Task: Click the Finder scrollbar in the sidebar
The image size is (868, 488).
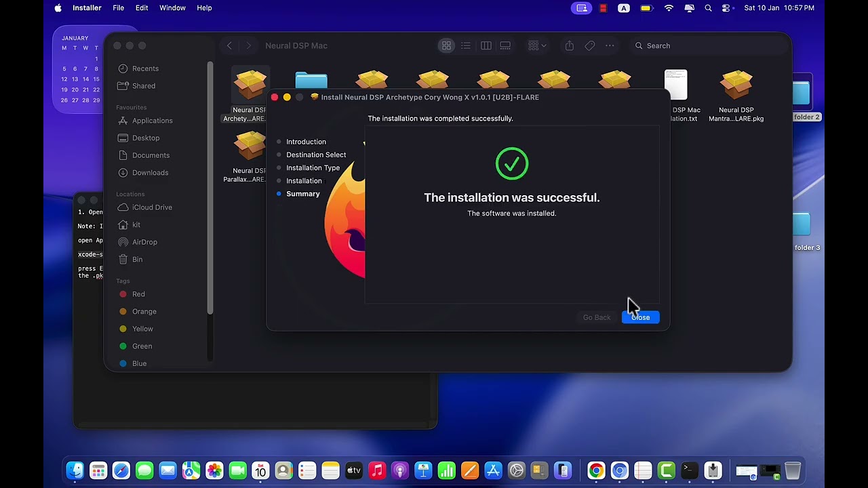Action: click(x=210, y=188)
